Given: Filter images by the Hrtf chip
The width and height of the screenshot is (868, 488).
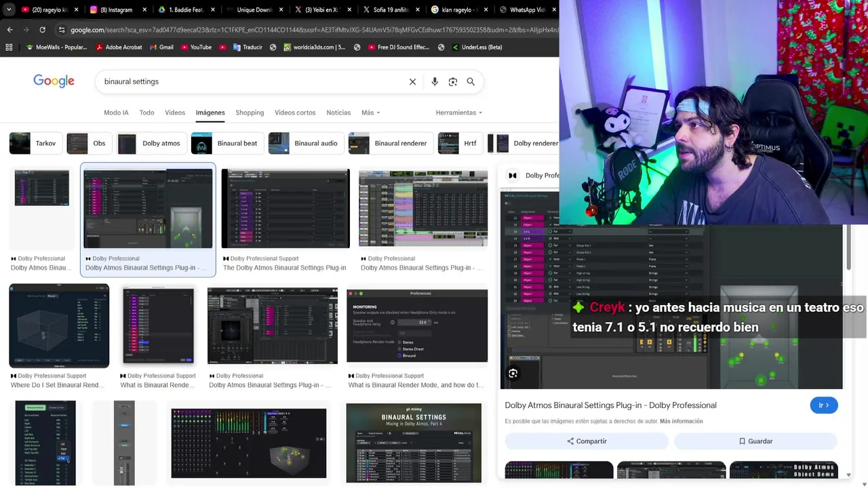Looking at the screenshot, I should (x=460, y=143).
